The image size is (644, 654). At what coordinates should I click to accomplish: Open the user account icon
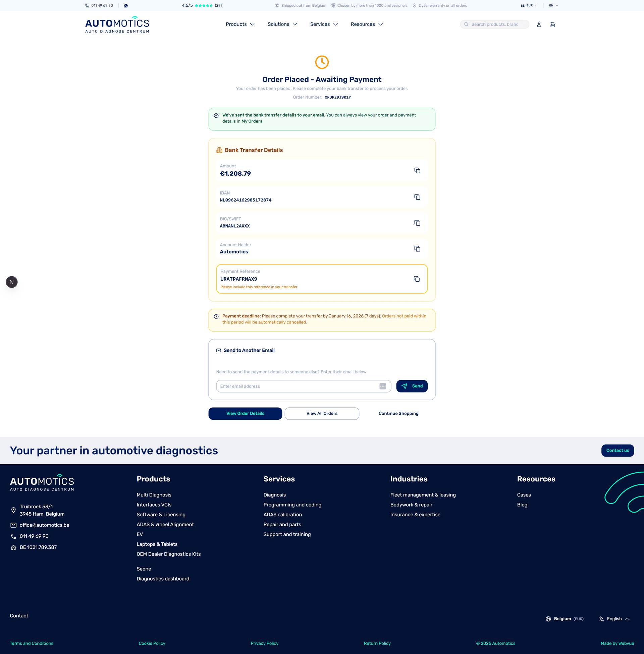coord(539,24)
